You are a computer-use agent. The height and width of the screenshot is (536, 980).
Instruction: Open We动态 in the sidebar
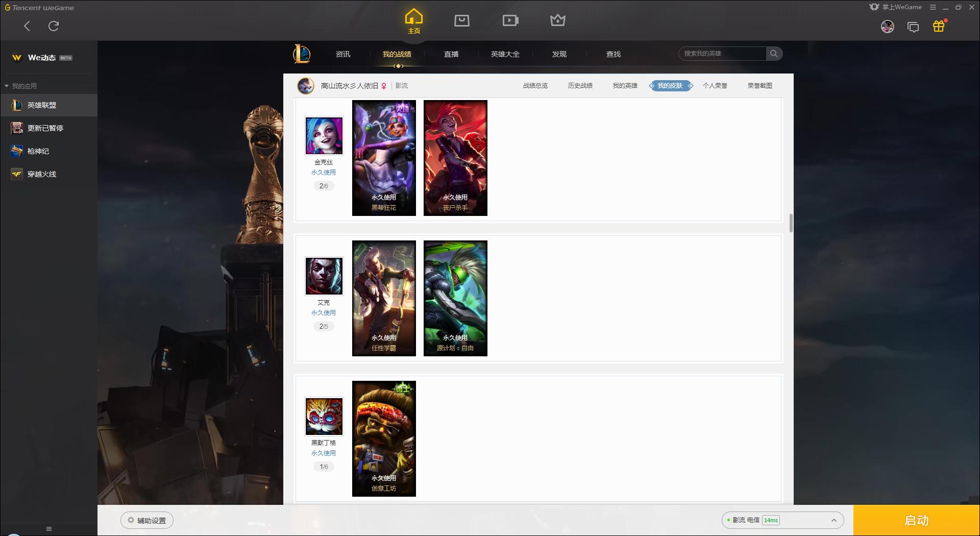(x=42, y=58)
